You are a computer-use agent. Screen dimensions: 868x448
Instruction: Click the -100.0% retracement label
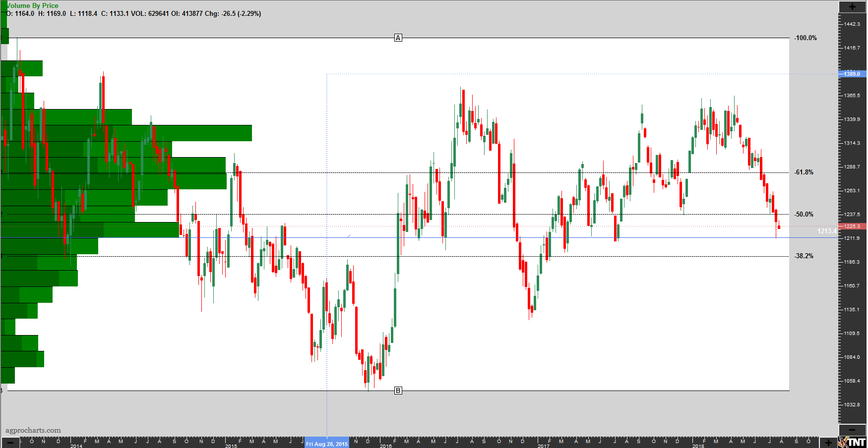806,38
